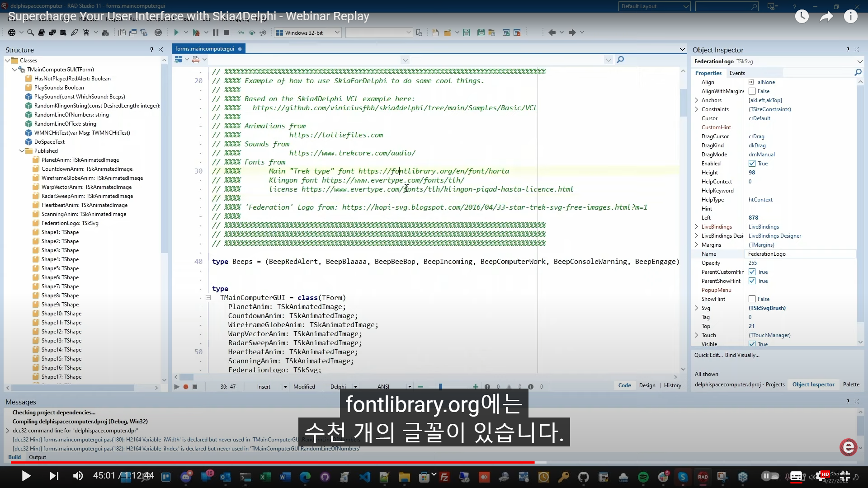This screenshot has width=868, height=488.
Task: Click the macro record red dot
Action: (186, 387)
